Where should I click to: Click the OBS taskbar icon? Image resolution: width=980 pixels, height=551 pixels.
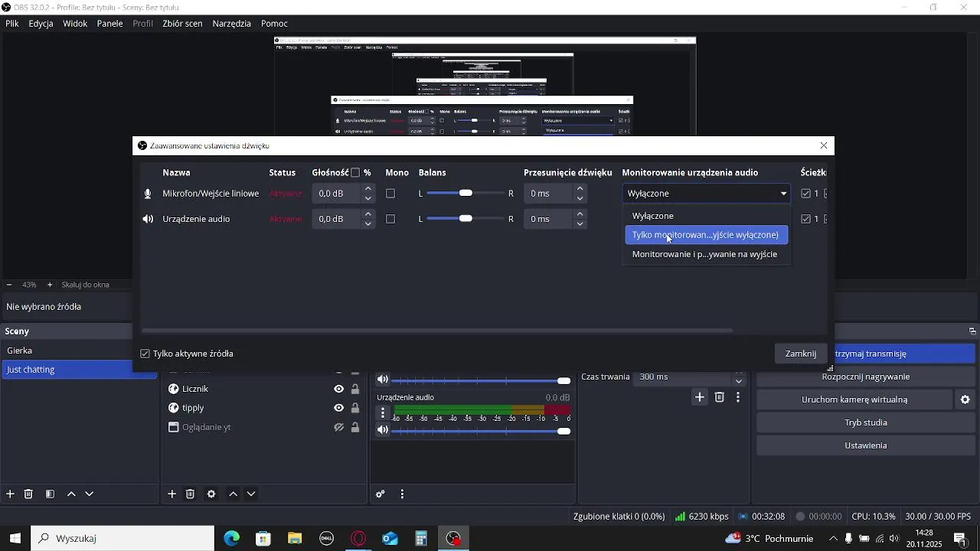[454, 539]
